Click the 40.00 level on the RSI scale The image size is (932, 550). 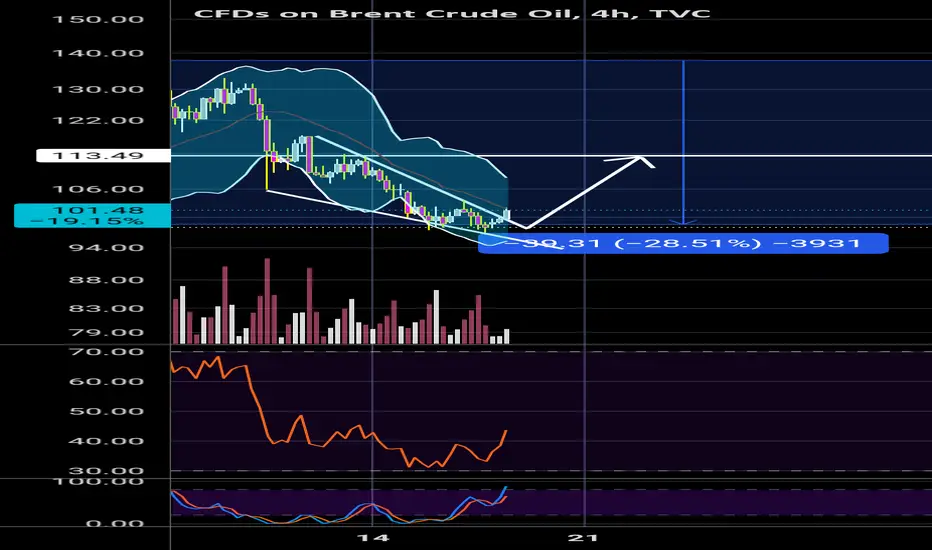(x=106, y=441)
